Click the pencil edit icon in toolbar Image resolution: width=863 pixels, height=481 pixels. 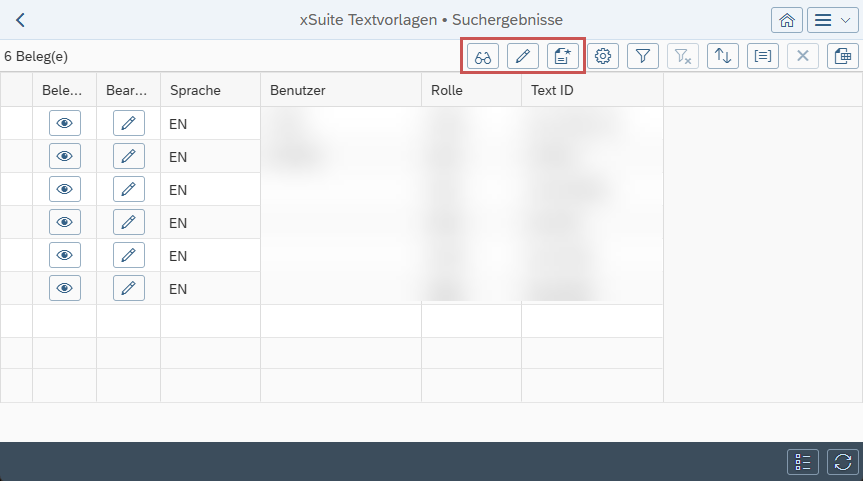(x=523, y=56)
